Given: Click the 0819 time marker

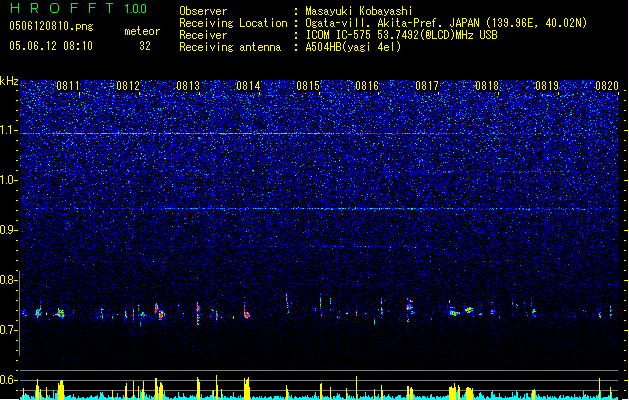Looking at the screenshot, I should [547, 86].
